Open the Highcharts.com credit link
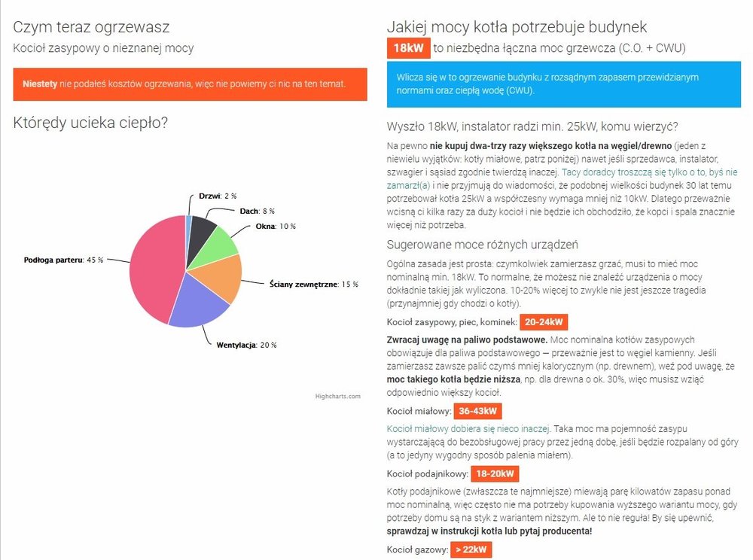 coord(338,396)
